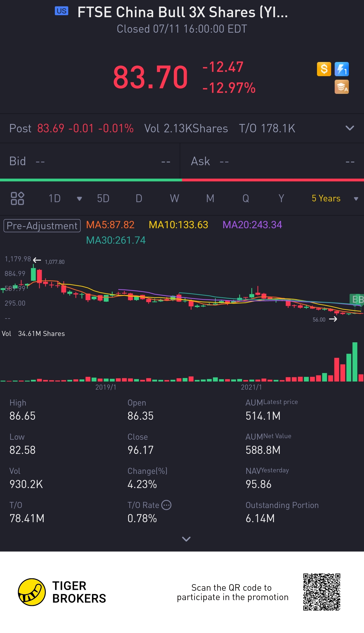The width and height of the screenshot is (364, 633).
Task: Tap the FTSE China Bull 3X Shares title
Action: pos(183,12)
